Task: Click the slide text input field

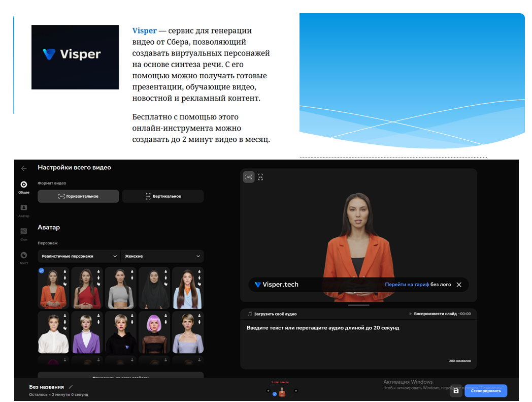Action: tap(355, 341)
